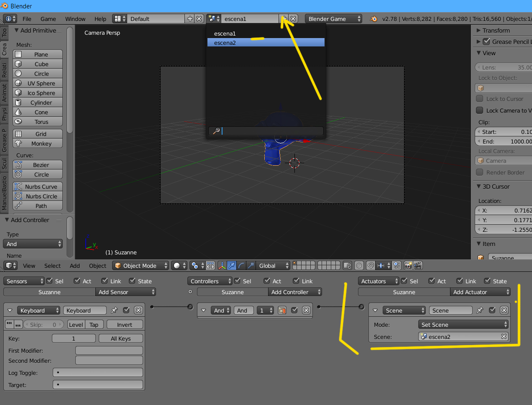Pin the Keyboard sensor brick
This screenshot has height=405, width=532.
point(114,310)
